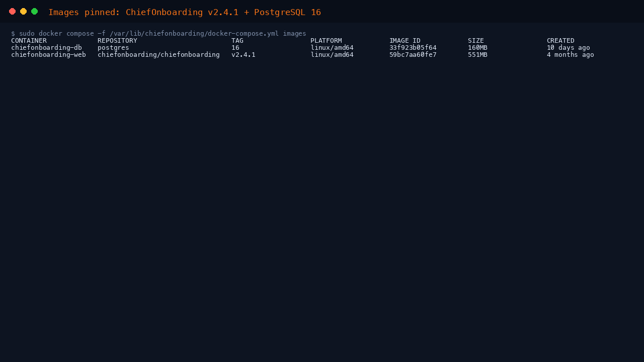Click the '4 months ago' created value
The height and width of the screenshot is (362, 644).
tap(571, 55)
